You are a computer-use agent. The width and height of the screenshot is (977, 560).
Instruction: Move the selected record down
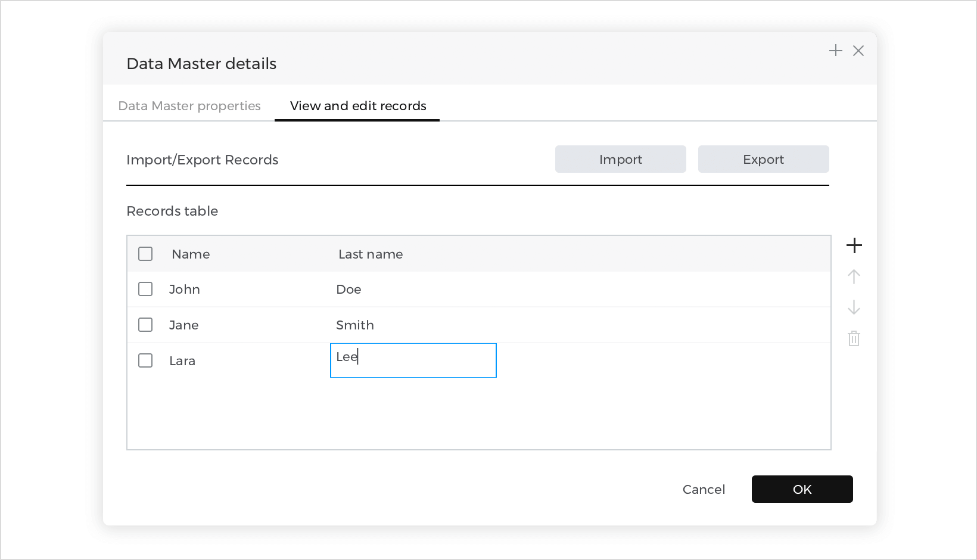[x=854, y=308]
